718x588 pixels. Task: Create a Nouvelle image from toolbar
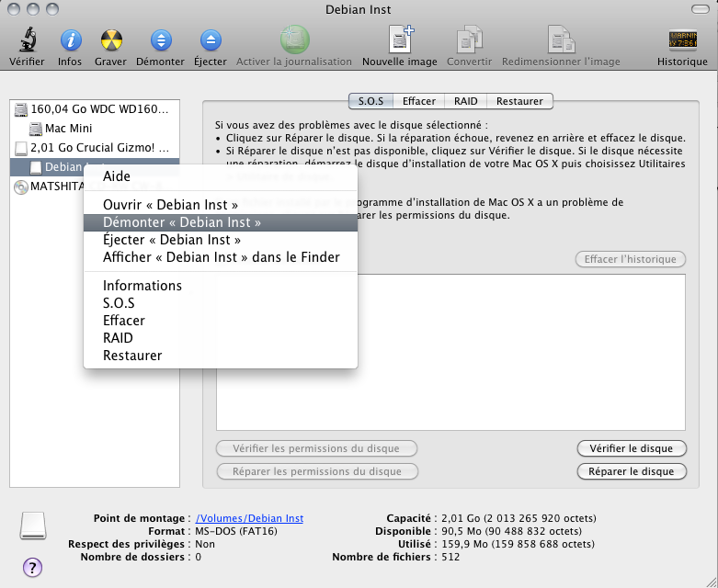pos(400,40)
